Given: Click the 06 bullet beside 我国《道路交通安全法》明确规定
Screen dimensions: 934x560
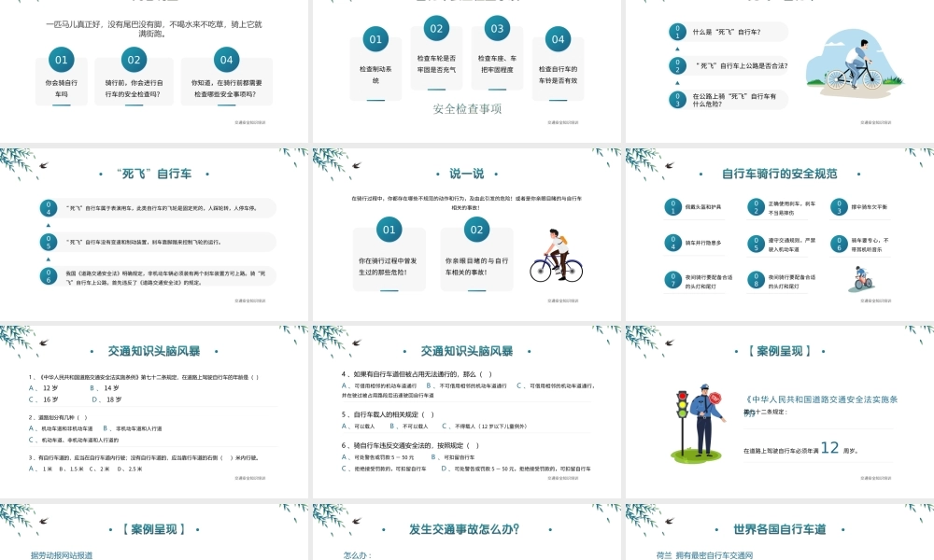Looking at the screenshot, I should (x=49, y=276).
